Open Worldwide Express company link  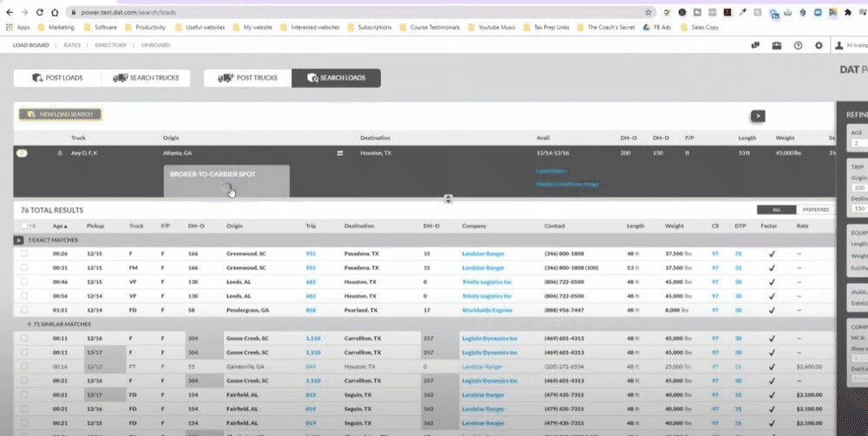click(487, 310)
